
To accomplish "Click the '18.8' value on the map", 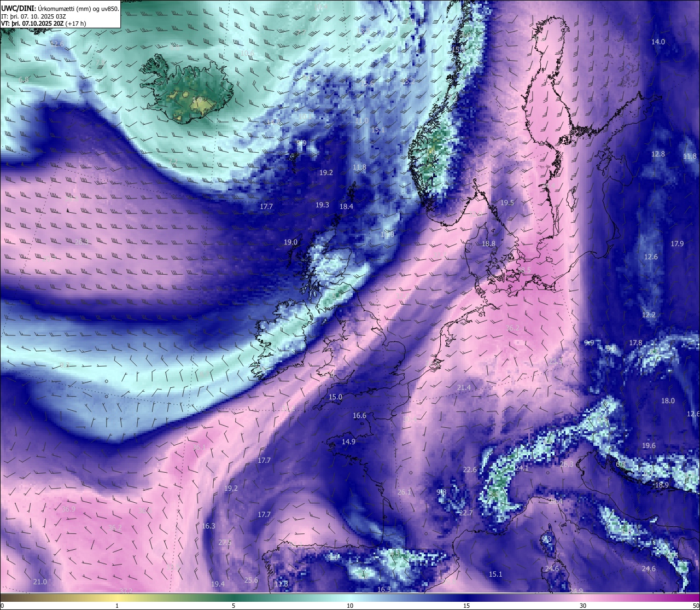I will point(488,244).
